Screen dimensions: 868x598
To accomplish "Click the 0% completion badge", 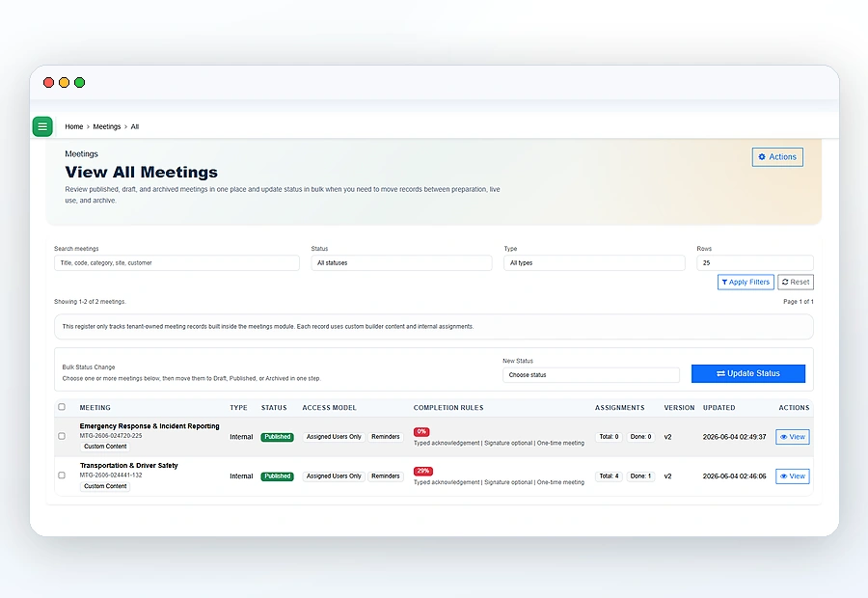I will pyautogui.click(x=421, y=432).
